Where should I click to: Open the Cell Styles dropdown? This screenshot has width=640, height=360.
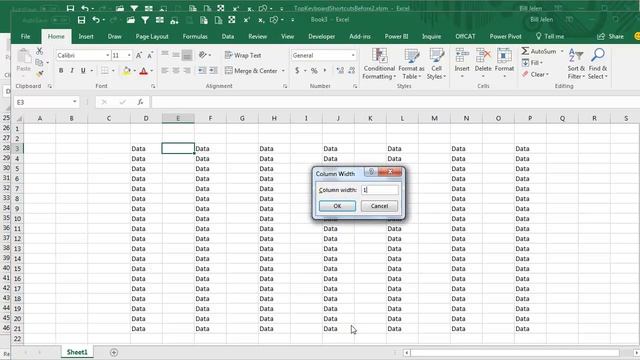[436, 63]
